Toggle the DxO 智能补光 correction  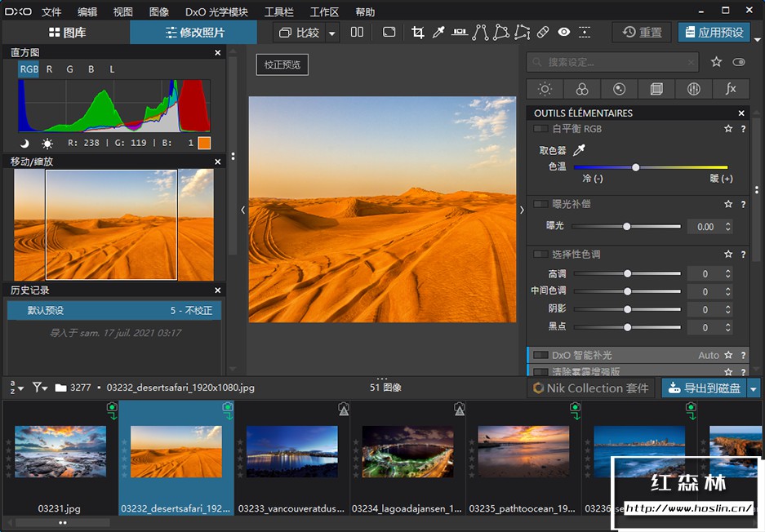(540, 355)
